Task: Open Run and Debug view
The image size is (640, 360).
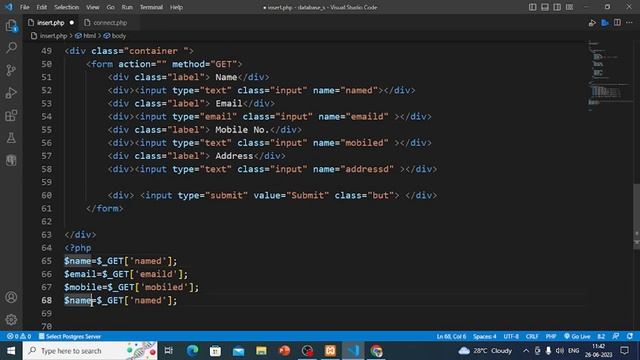Action: click(x=11, y=93)
